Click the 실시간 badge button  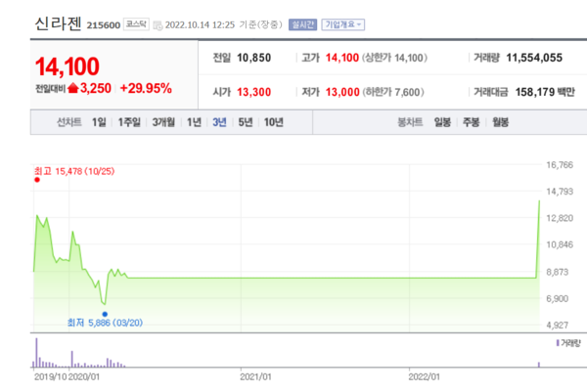pos(303,24)
